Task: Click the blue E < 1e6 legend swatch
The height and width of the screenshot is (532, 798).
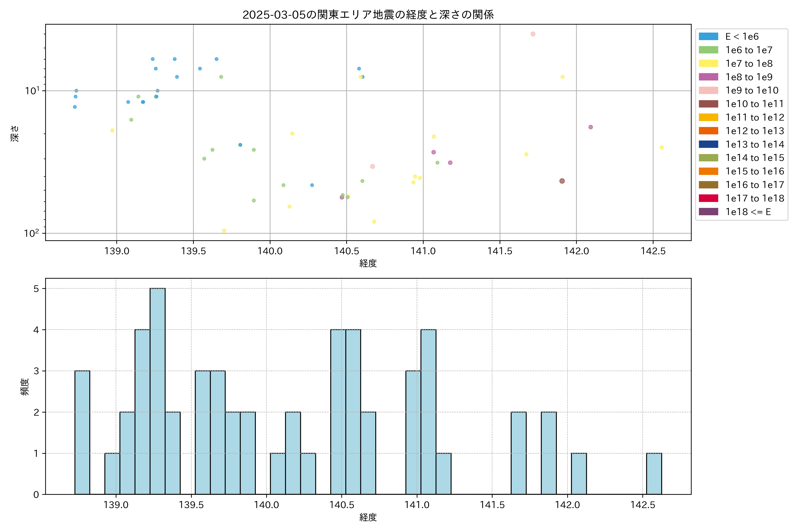Action: pyautogui.click(x=708, y=36)
